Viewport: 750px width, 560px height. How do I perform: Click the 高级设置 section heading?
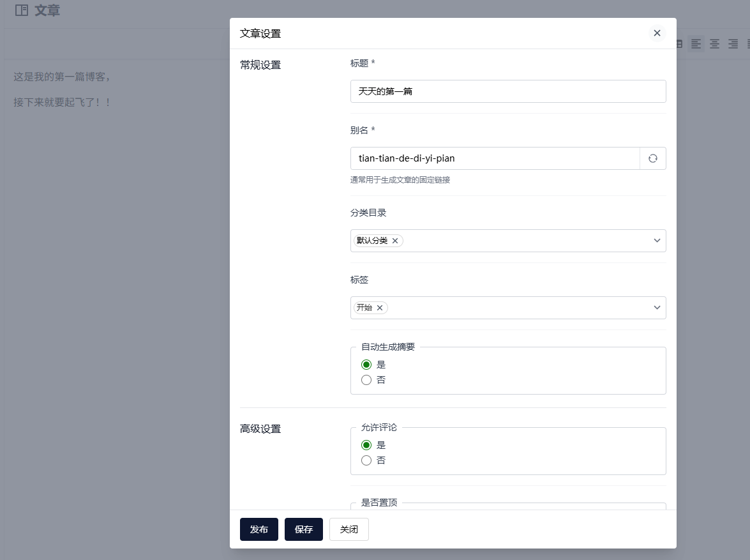260,429
